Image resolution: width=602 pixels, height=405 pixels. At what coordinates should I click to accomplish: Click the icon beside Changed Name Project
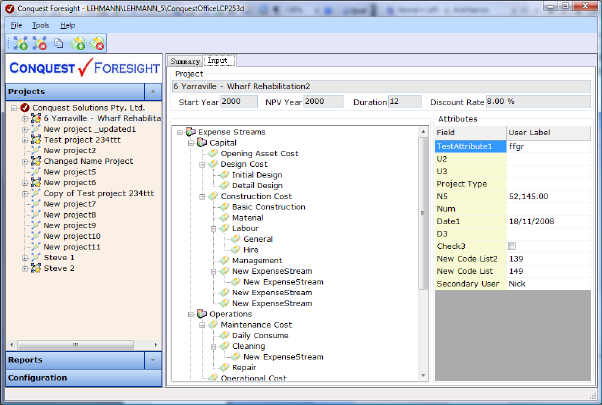[x=36, y=161]
